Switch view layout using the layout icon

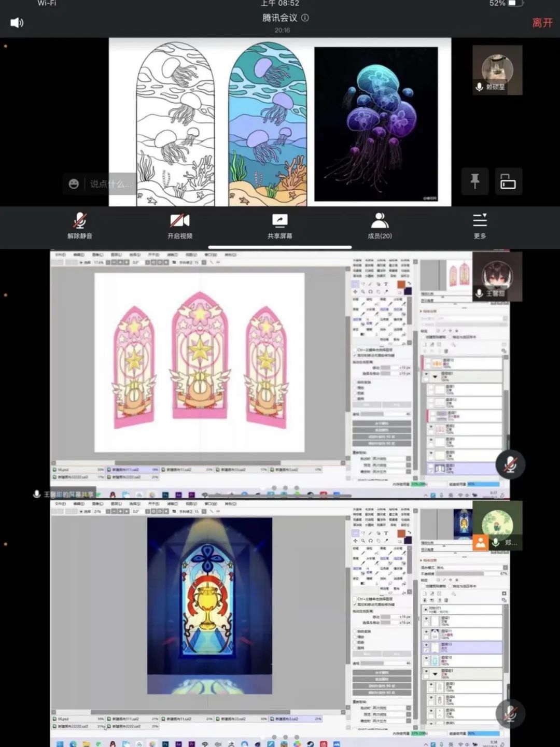click(x=508, y=181)
